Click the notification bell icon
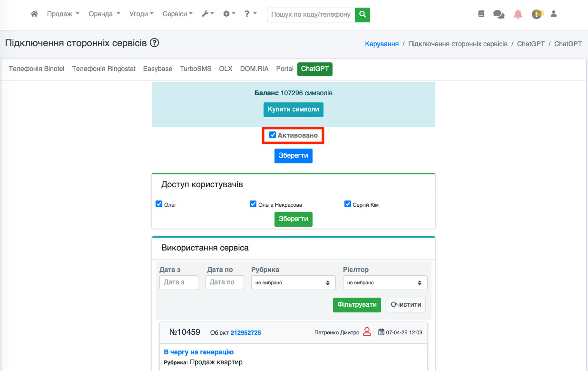This screenshot has width=588, height=371. tap(518, 14)
